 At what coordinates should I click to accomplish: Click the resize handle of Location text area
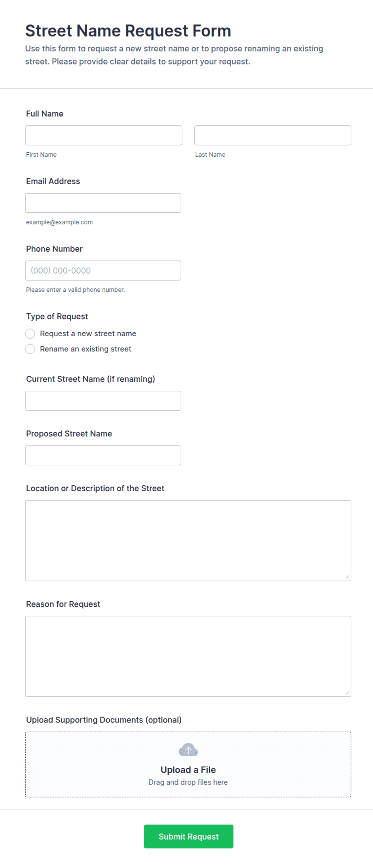347,577
